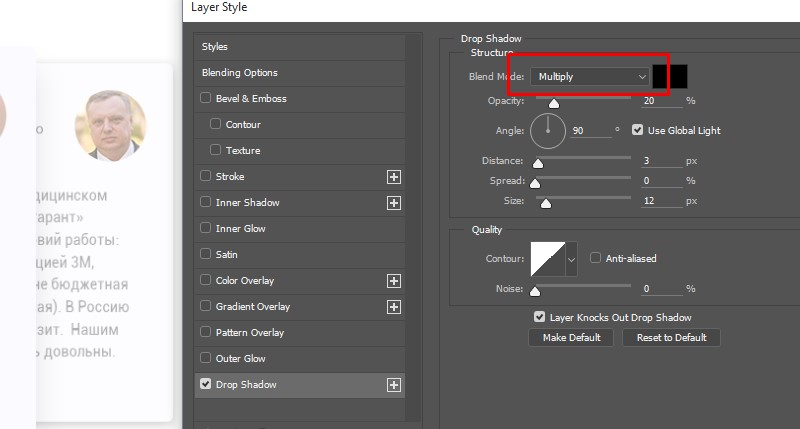The image size is (800, 429).
Task: Open Bevel & Emboss settings row
Action: pyautogui.click(x=300, y=99)
